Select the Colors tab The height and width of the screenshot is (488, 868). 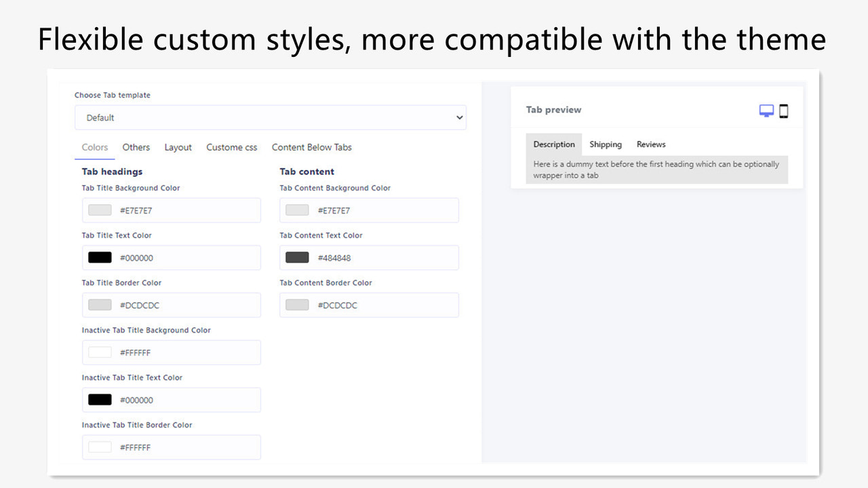[94, 147]
